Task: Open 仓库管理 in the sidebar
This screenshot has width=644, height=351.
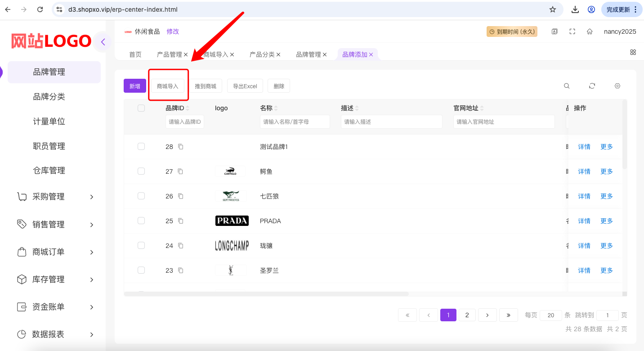Action: click(49, 171)
